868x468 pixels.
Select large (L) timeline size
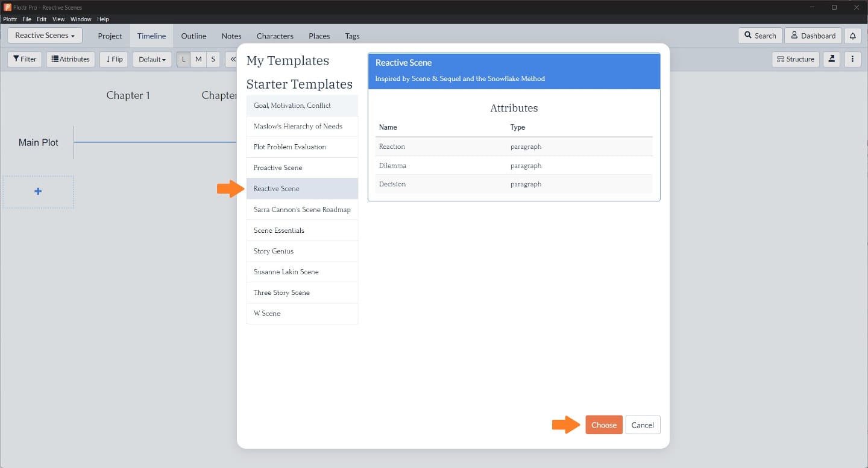[184, 59]
